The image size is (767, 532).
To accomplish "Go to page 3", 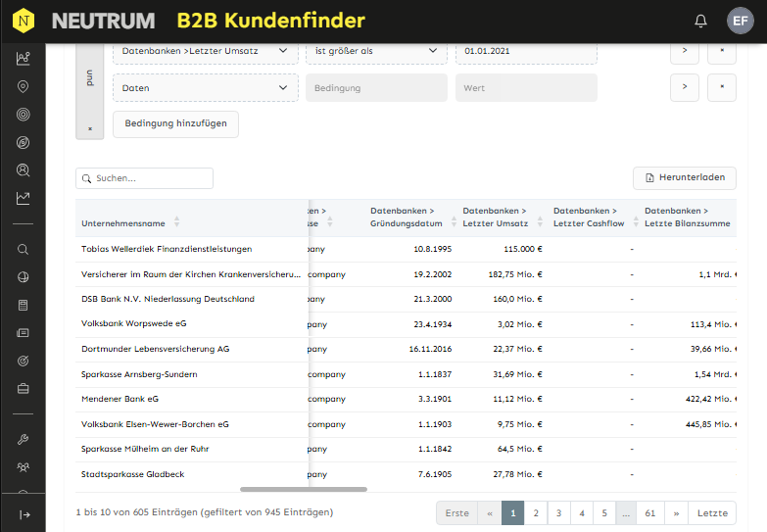I will 558,513.
